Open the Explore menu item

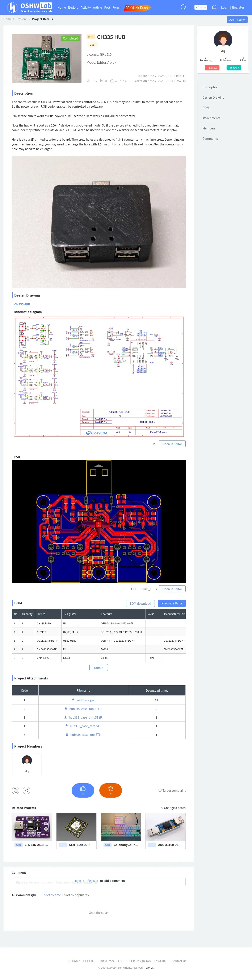coord(73,7)
